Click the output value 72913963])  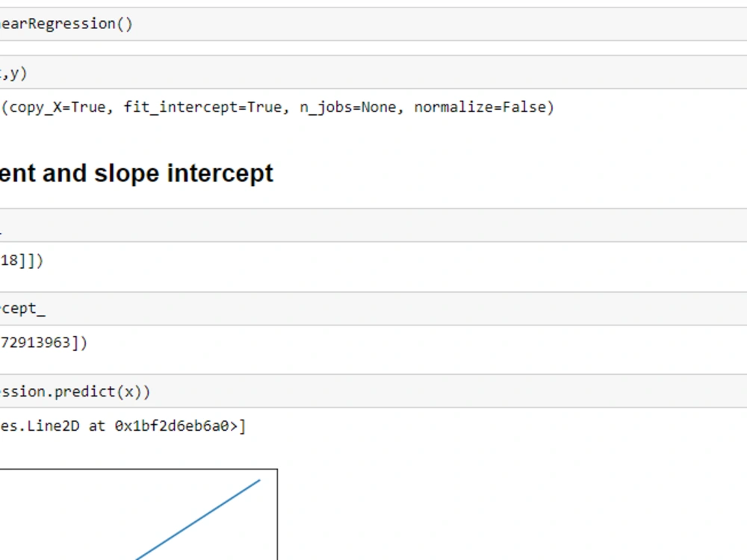pyautogui.click(x=44, y=343)
